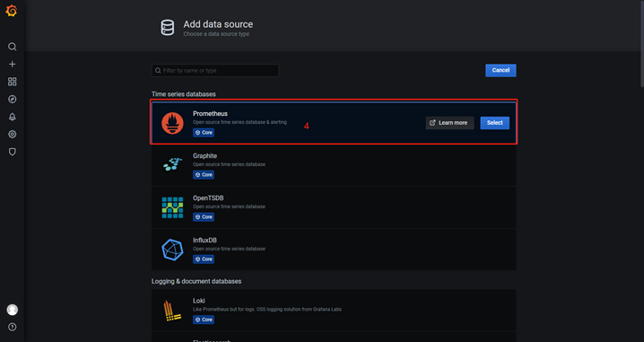Image resolution: width=644 pixels, height=342 pixels.
Task: Click the Core badge under Loki
Action: [x=204, y=320]
